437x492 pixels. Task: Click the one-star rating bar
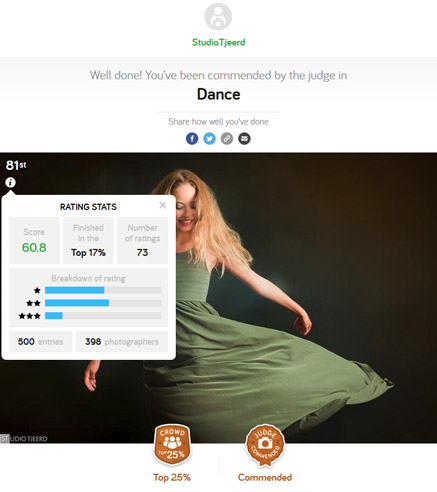(x=103, y=290)
